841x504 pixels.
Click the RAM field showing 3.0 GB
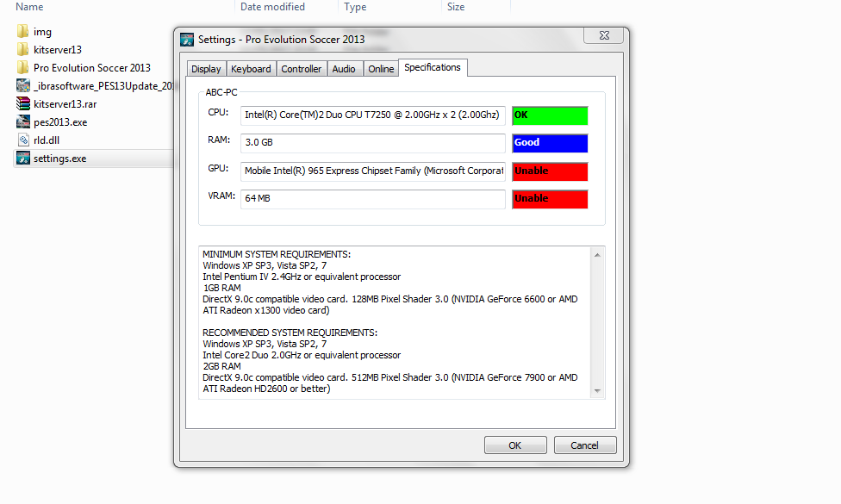[373, 143]
